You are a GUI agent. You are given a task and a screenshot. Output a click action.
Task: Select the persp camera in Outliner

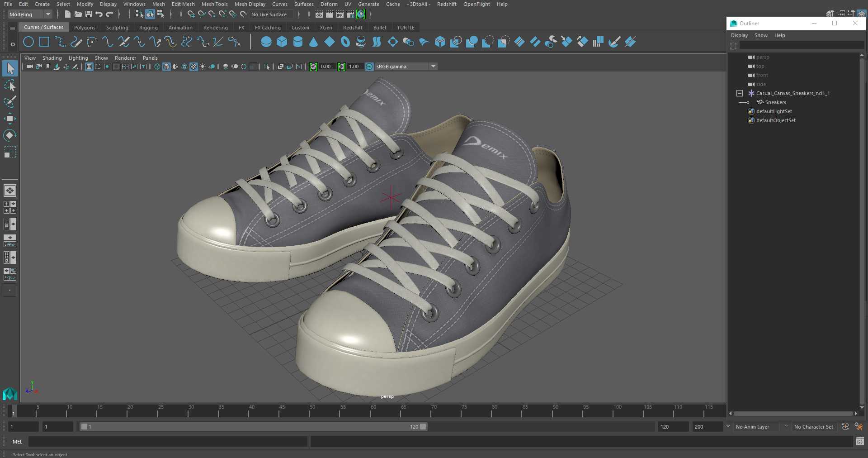tap(762, 57)
